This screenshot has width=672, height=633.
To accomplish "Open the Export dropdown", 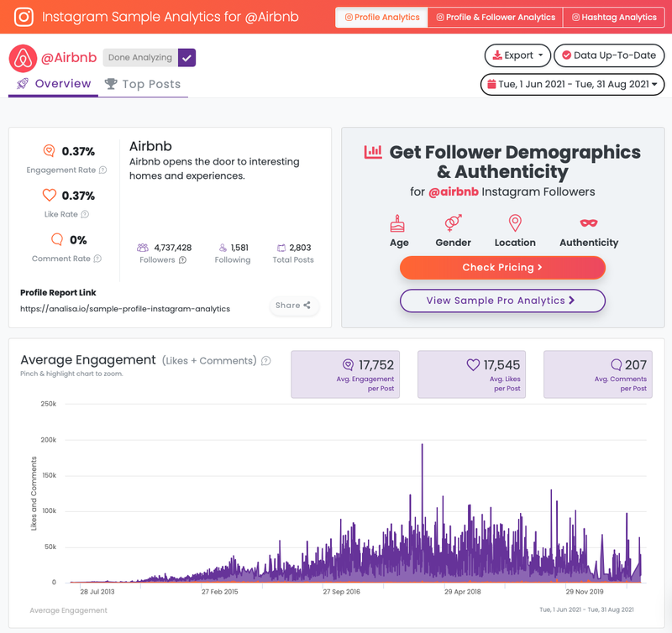I will pyautogui.click(x=517, y=55).
